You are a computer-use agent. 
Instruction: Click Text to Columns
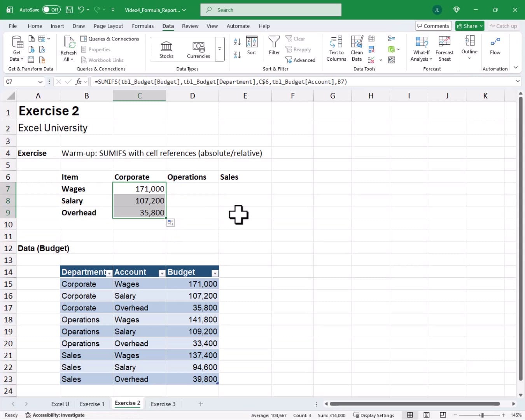tap(336, 49)
